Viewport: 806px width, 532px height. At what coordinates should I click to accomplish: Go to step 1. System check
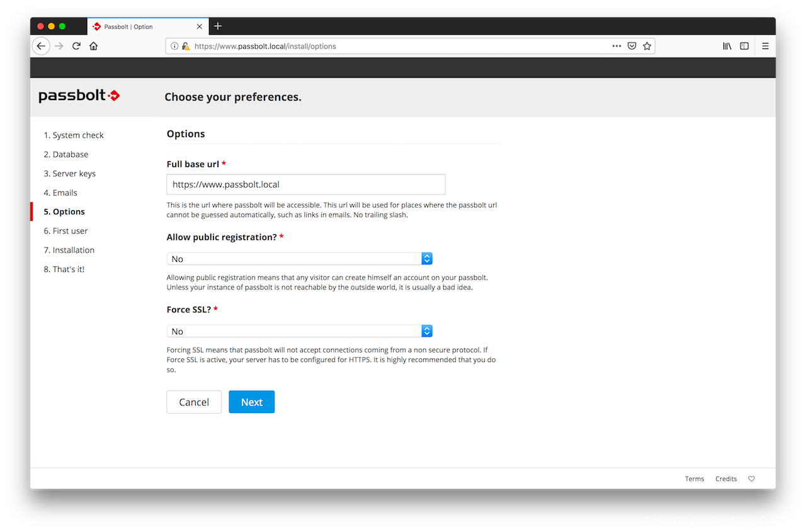pyautogui.click(x=74, y=135)
